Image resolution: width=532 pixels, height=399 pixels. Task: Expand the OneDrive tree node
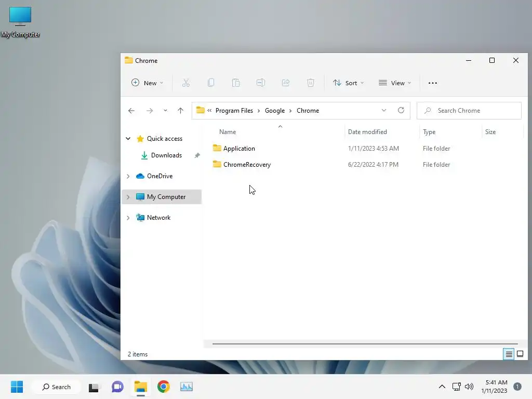[128, 176]
